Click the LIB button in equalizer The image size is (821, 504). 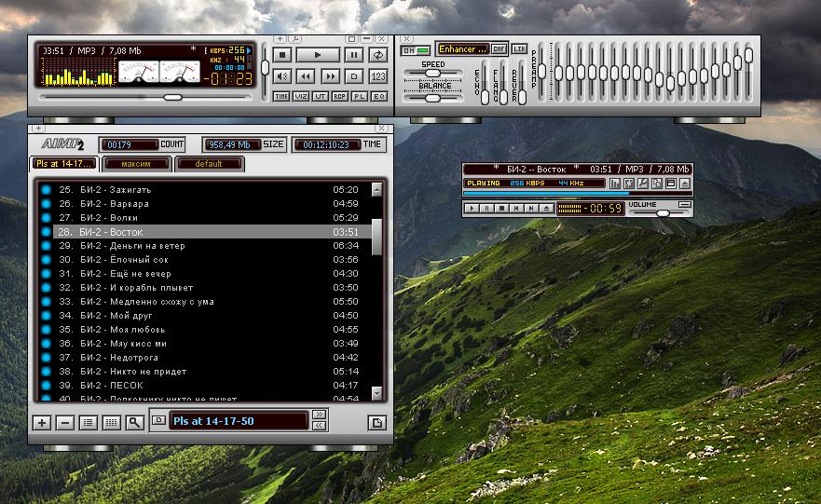(x=519, y=48)
